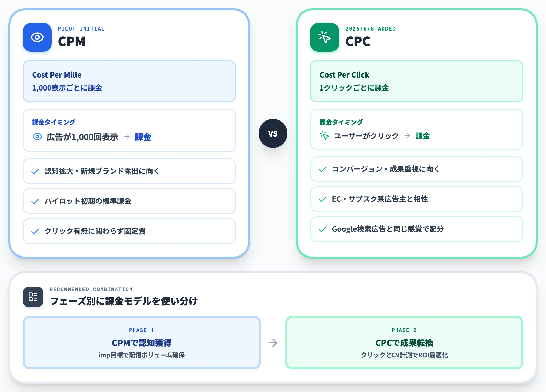The width and height of the screenshot is (546, 392).
Task: Click the row EC・サブスク系広告主と相性
Action: pos(417,199)
